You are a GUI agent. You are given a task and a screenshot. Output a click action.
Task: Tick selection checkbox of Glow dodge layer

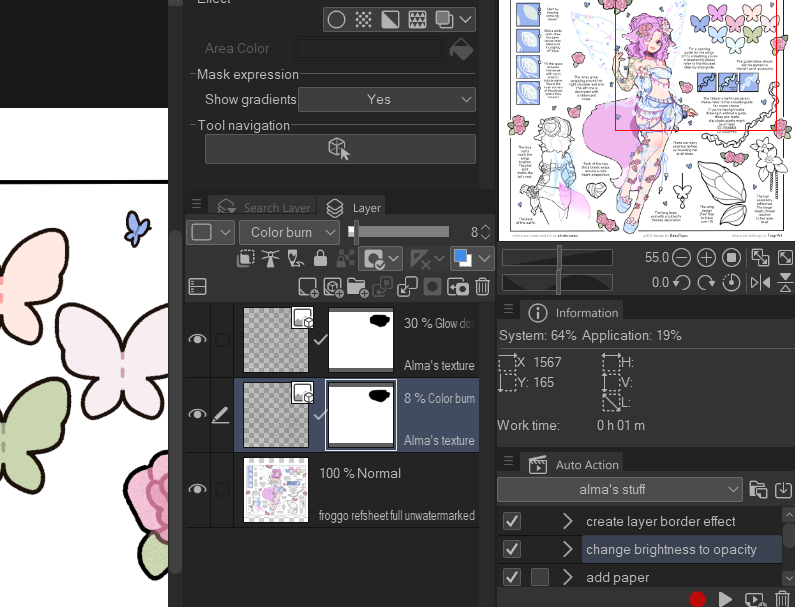tap(222, 339)
